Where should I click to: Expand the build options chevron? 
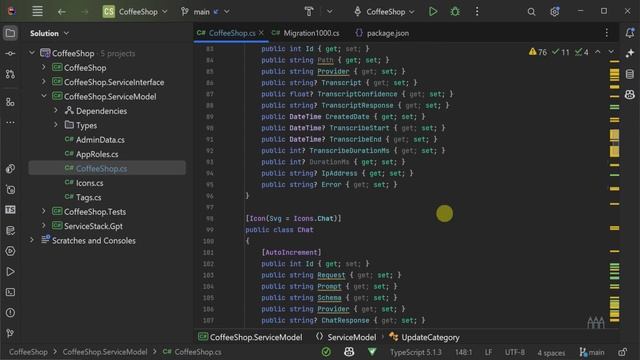pos(329,11)
